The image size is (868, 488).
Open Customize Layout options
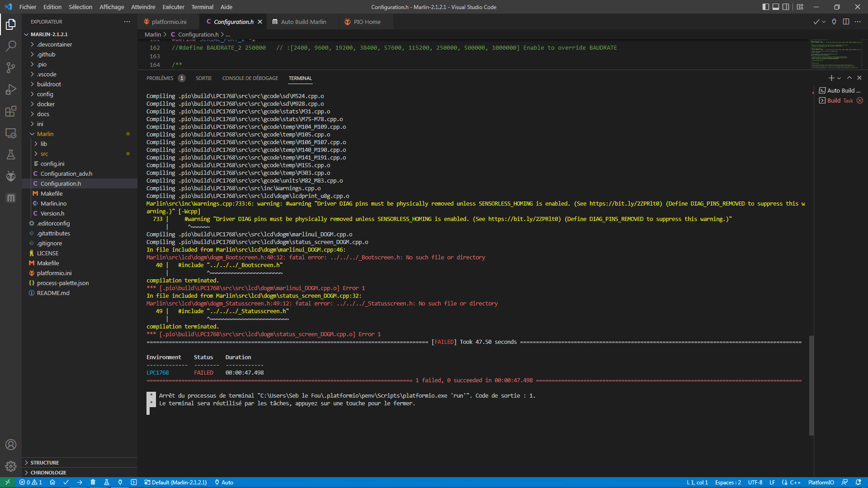800,7
